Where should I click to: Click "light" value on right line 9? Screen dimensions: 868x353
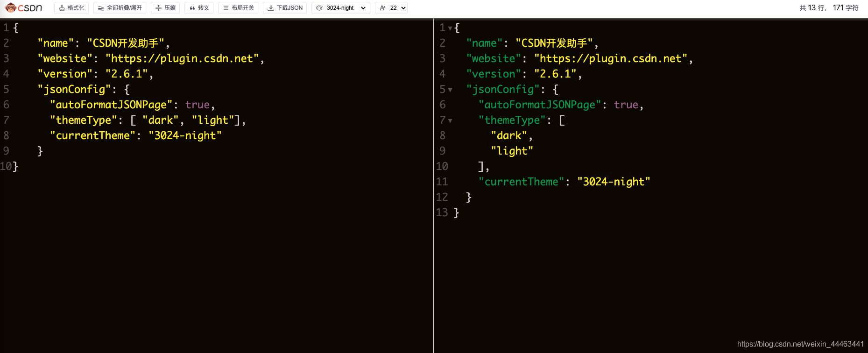(x=512, y=151)
